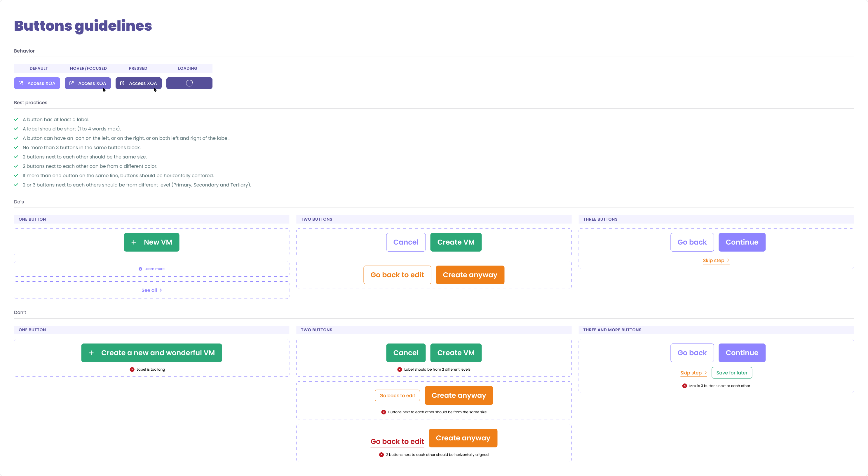
Task: Select the HOVER/FOCUSED behavior tab
Action: point(88,69)
